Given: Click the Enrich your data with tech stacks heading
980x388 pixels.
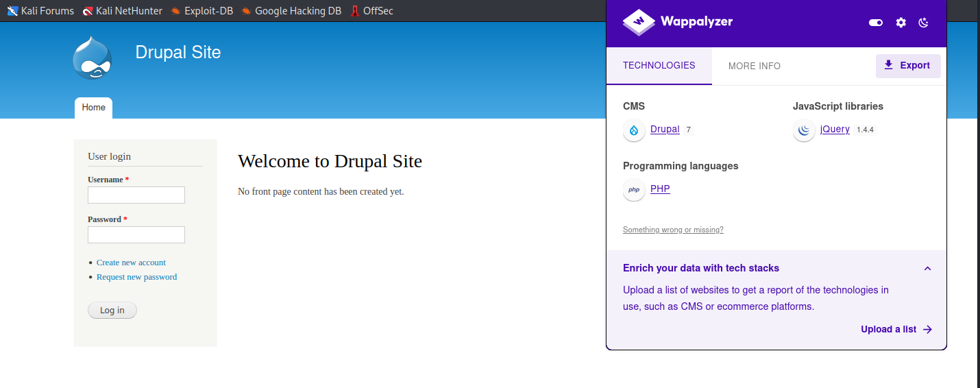Looking at the screenshot, I should coord(701,268).
